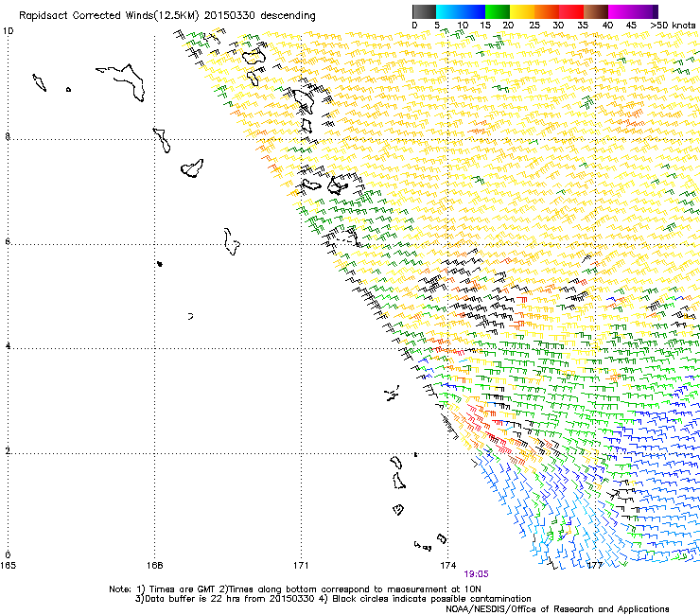Screen dimensions: 700x615
Task: Click the brown 35-40 knots legend segment
Action: point(596,11)
